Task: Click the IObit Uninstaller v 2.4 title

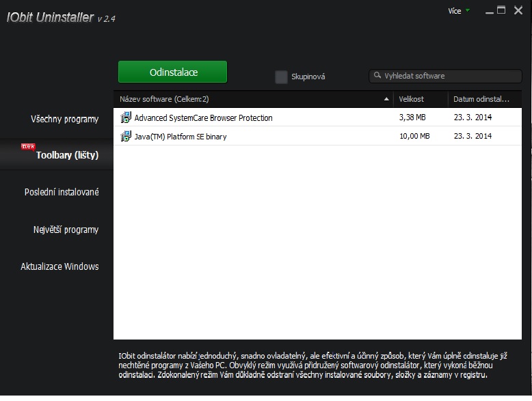Action: coord(61,17)
